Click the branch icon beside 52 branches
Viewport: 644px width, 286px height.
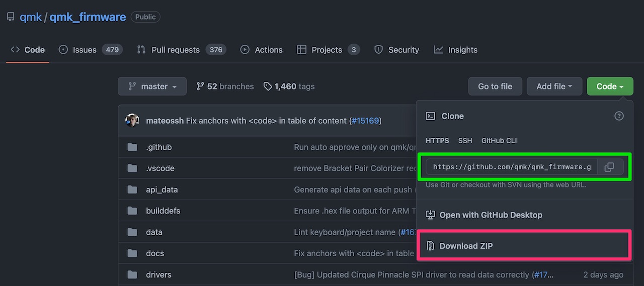click(x=200, y=86)
